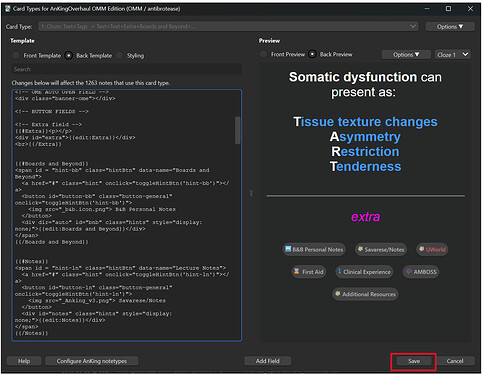Reveal the UWorld hint button
The height and width of the screenshot is (375, 483).
[x=432, y=249]
